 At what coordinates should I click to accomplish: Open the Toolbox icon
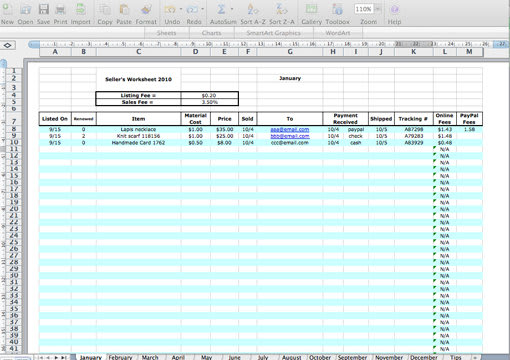[337, 9]
